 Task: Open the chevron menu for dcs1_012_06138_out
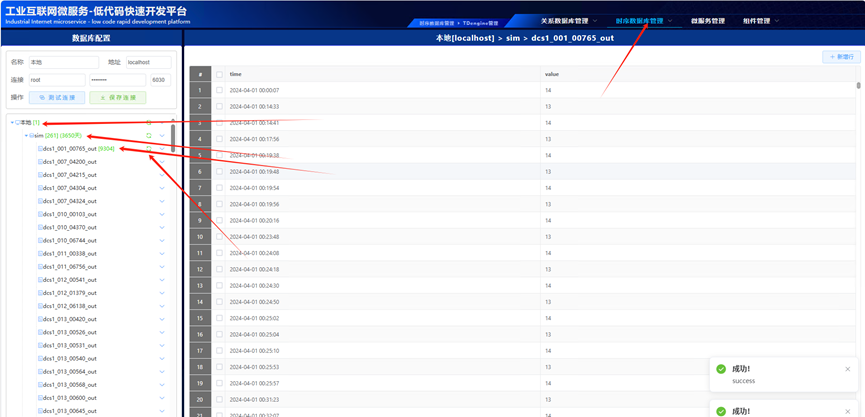(x=162, y=306)
